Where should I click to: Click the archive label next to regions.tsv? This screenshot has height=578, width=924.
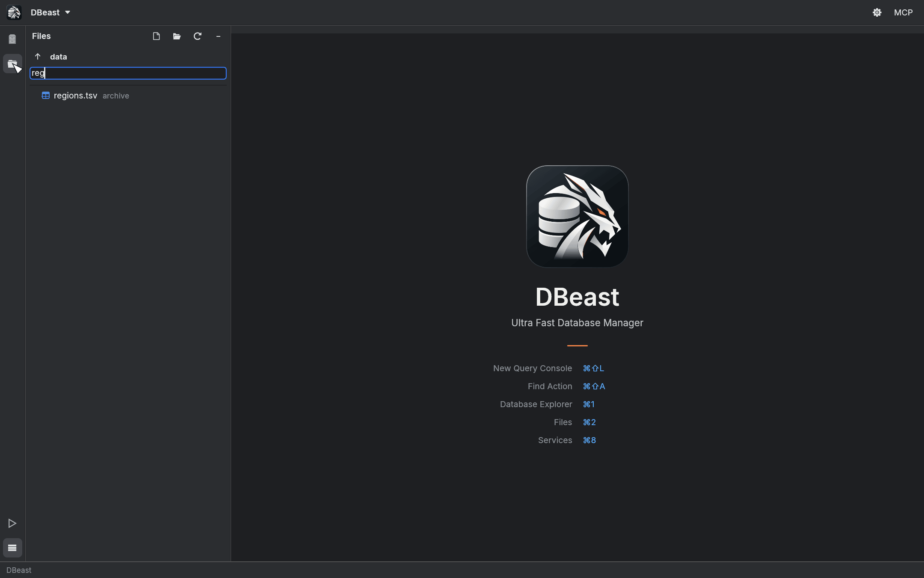(116, 96)
